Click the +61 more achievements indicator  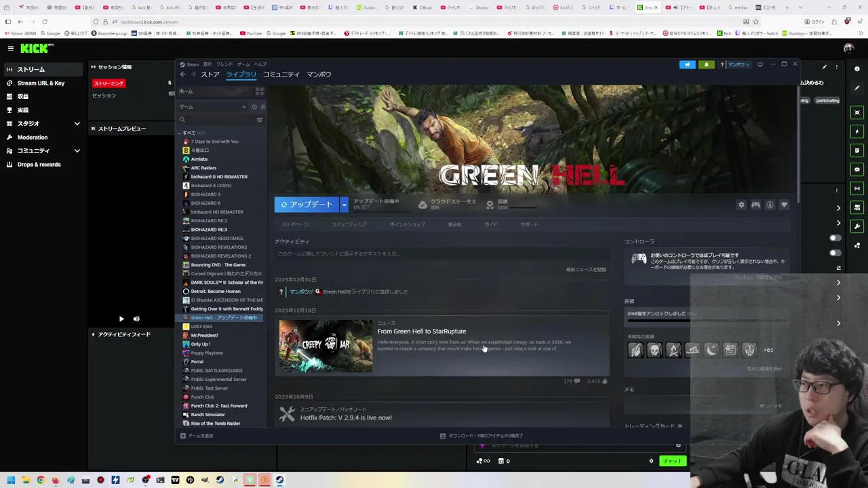point(768,350)
